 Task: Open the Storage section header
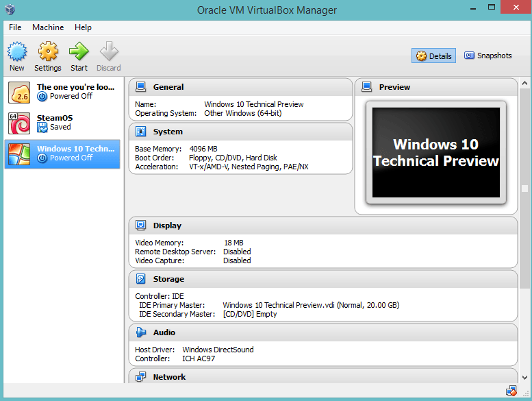(323, 279)
